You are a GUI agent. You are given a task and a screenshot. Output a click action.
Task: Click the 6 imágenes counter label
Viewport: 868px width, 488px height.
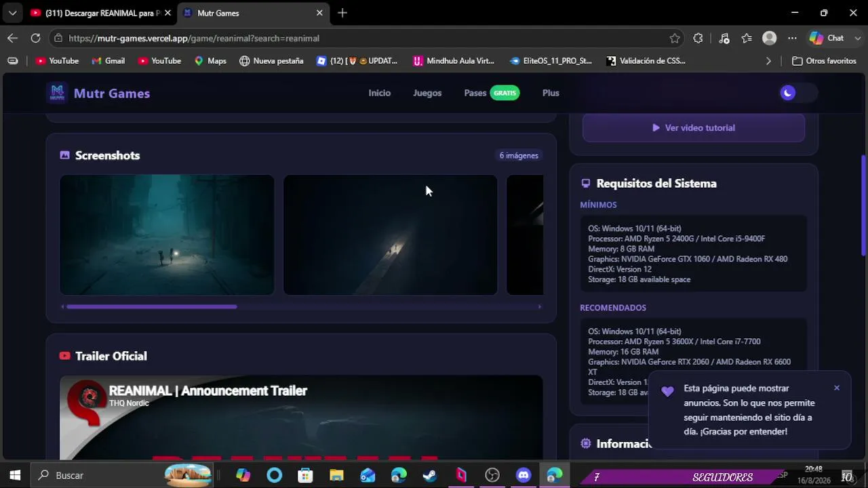click(x=519, y=155)
